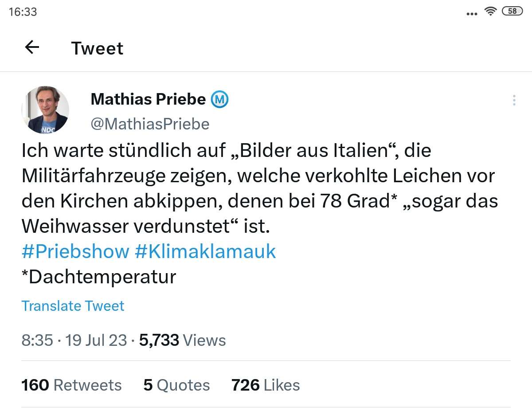Click Translate Tweet
The width and height of the screenshot is (532, 411).
[73, 306]
